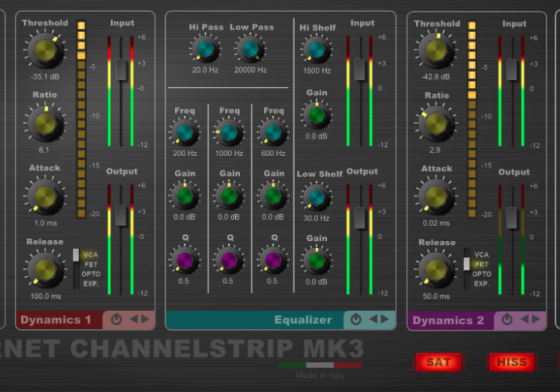The width and height of the screenshot is (560, 392).
Task: Click the left arrow in Equalizer bar
Action: 373,319
